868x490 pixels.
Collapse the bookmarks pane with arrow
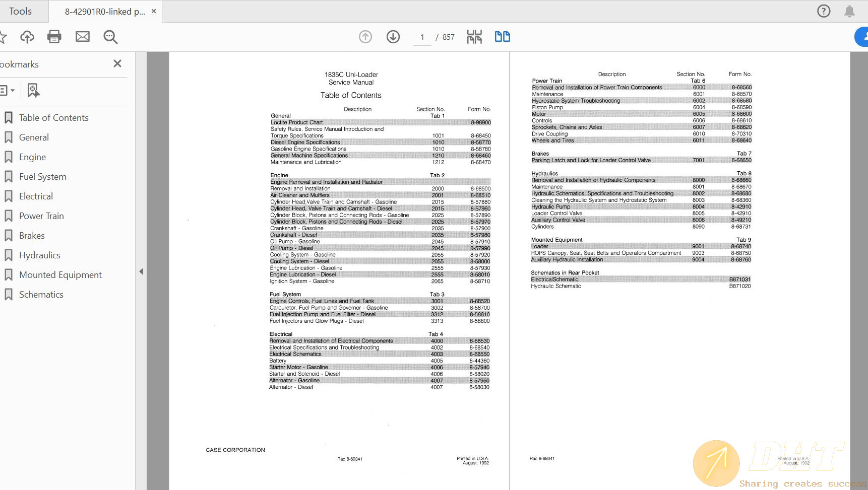pyautogui.click(x=141, y=271)
